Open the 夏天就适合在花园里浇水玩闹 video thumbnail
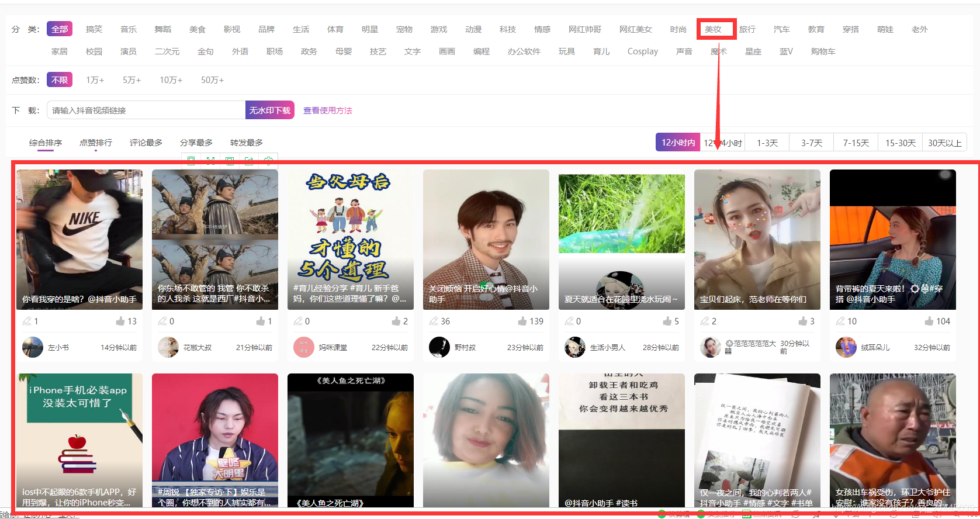Image resolution: width=980 pixels, height=519 pixels. coord(622,240)
